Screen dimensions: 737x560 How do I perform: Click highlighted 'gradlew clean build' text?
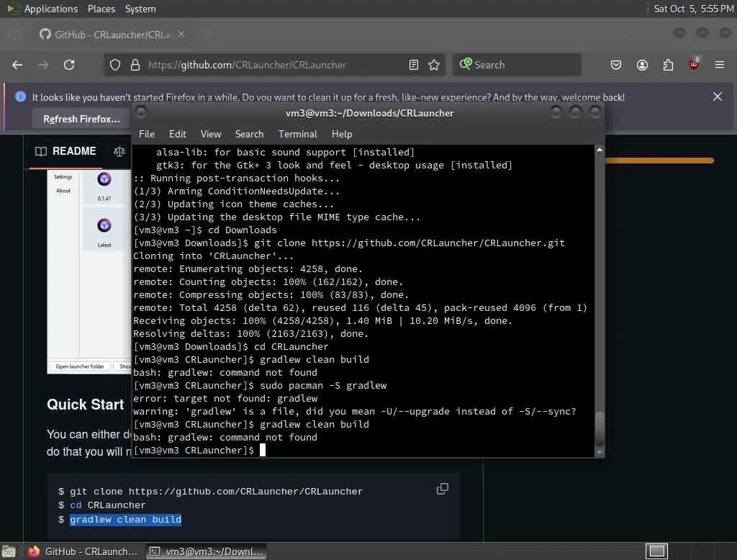(x=125, y=519)
